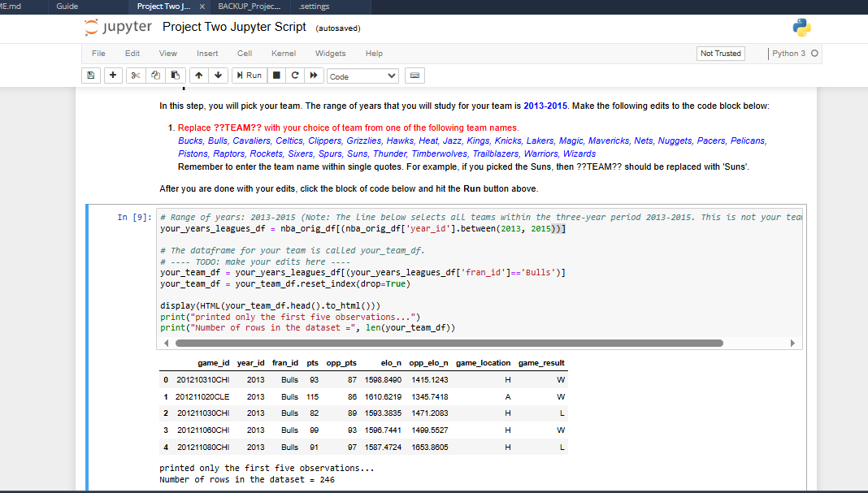The height and width of the screenshot is (493, 868).
Task: Open the cell type Code dropdown
Action: tap(362, 76)
